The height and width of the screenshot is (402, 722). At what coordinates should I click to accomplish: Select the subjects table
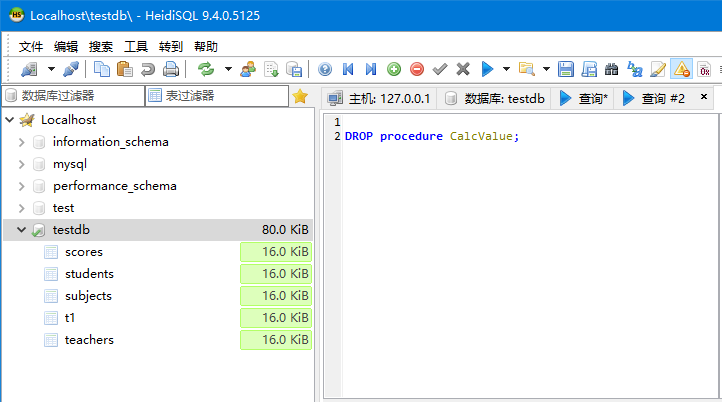[x=88, y=296]
